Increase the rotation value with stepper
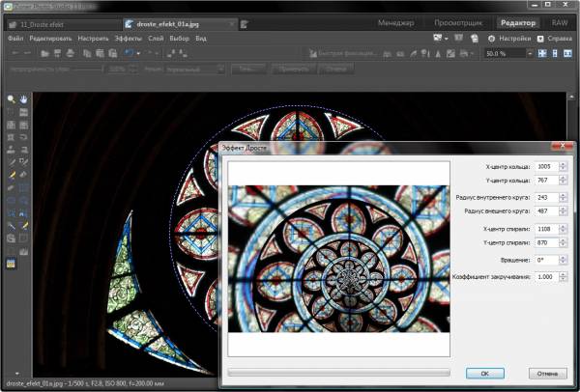 [x=564, y=257]
